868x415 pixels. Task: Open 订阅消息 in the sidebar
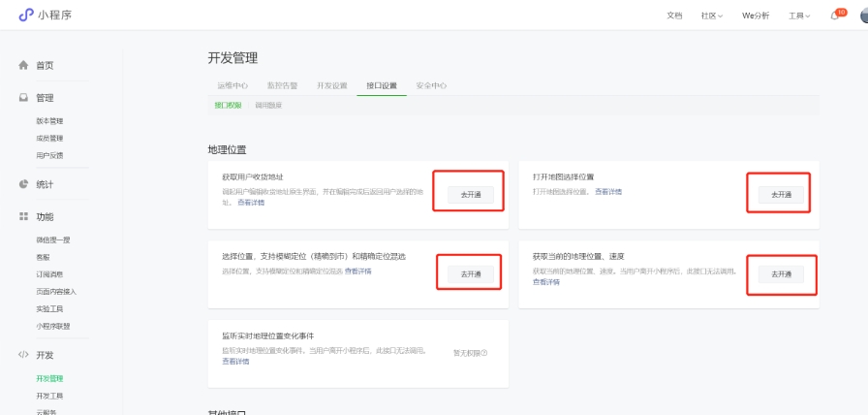coord(49,274)
